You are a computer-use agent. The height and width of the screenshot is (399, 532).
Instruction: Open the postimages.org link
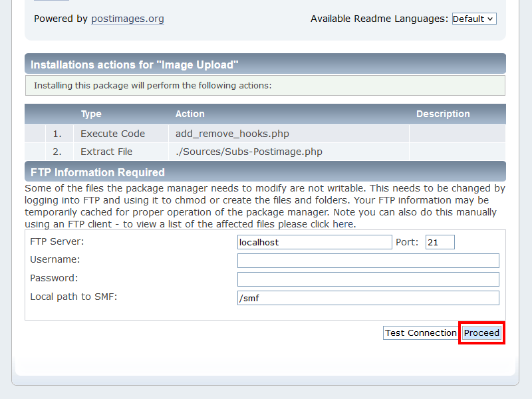[x=127, y=19]
